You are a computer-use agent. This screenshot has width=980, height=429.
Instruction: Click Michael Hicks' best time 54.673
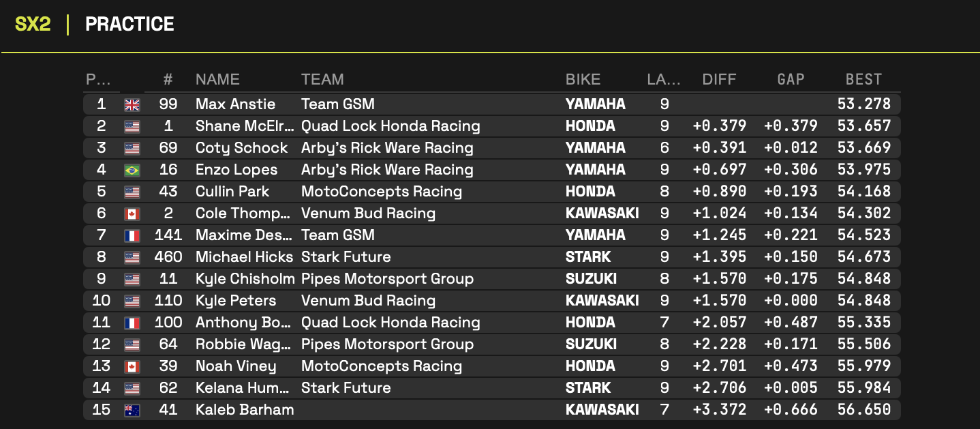click(863, 257)
